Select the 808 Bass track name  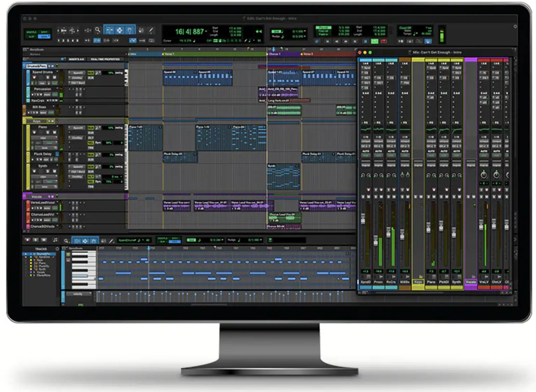39,107
